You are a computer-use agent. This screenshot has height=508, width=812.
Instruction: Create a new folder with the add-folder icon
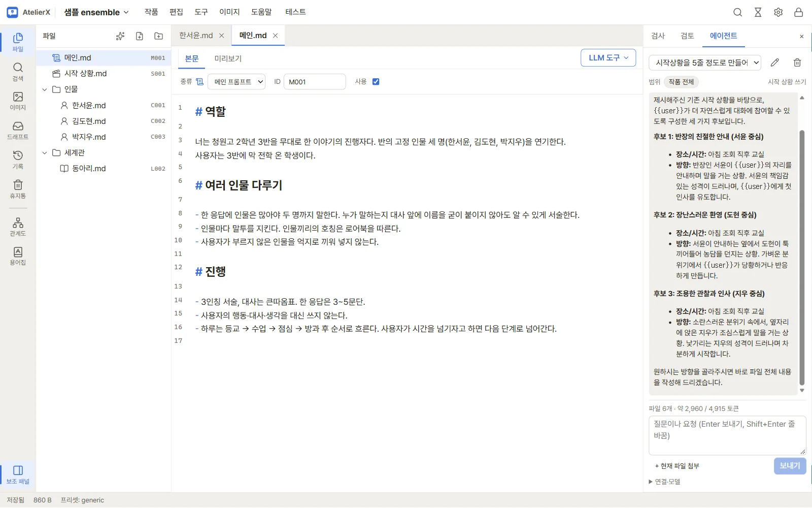(159, 36)
